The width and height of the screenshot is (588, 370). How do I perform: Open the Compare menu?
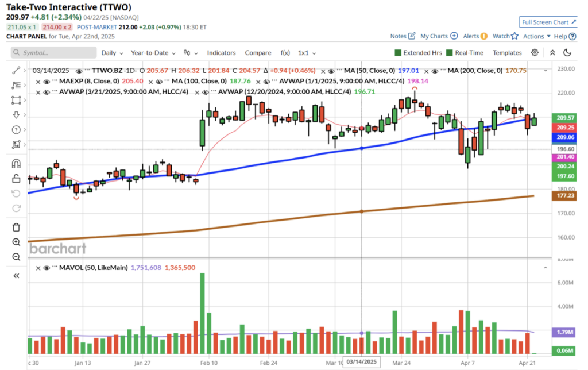pos(258,53)
